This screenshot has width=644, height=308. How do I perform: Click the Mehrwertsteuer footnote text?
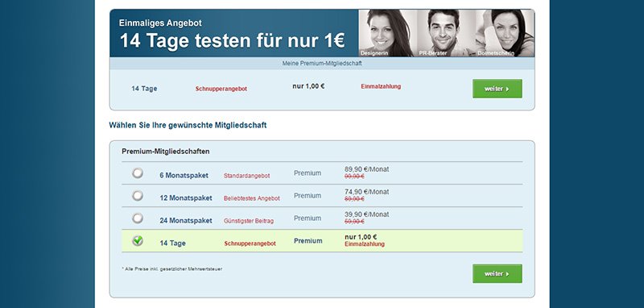click(x=172, y=269)
